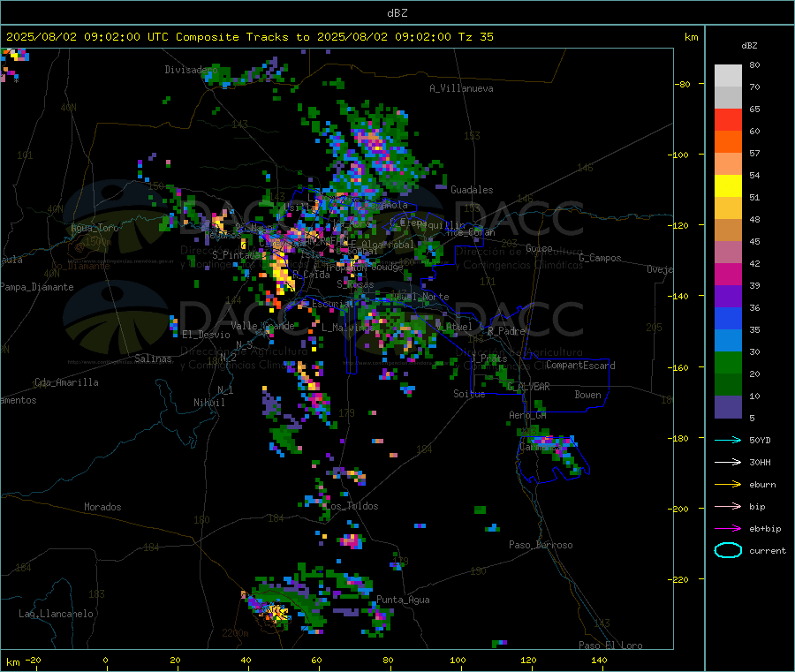Click the Morados map label
795x672 pixels.
pos(102,507)
